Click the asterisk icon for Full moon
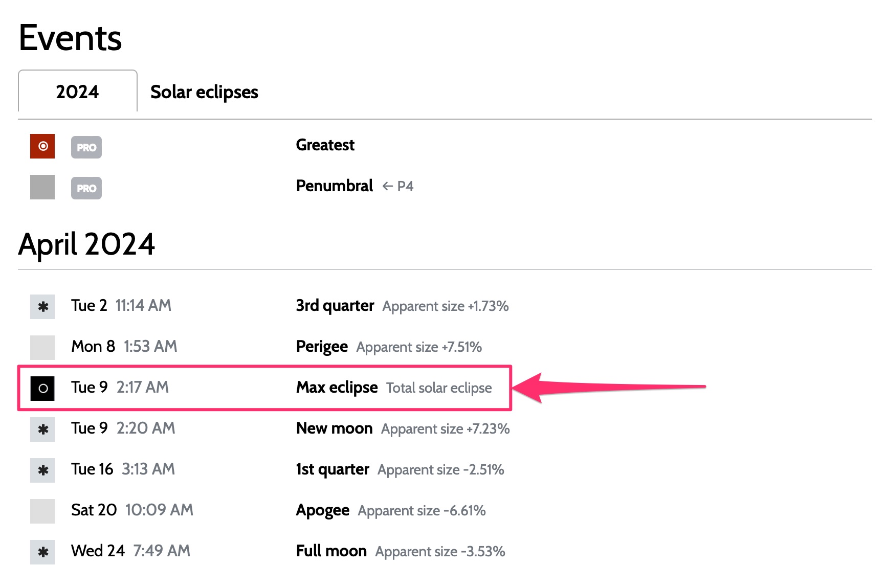The width and height of the screenshot is (886, 588). pos(42,552)
